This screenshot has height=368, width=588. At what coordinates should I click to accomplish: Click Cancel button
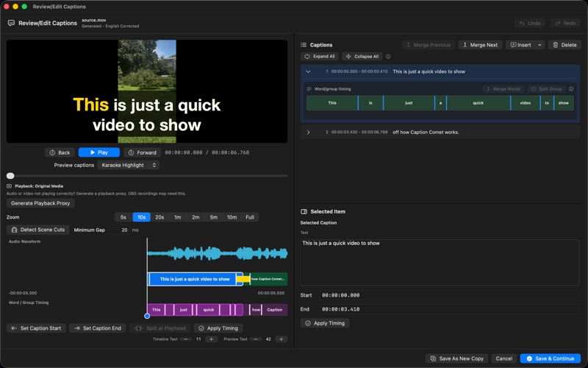tap(504, 358)
